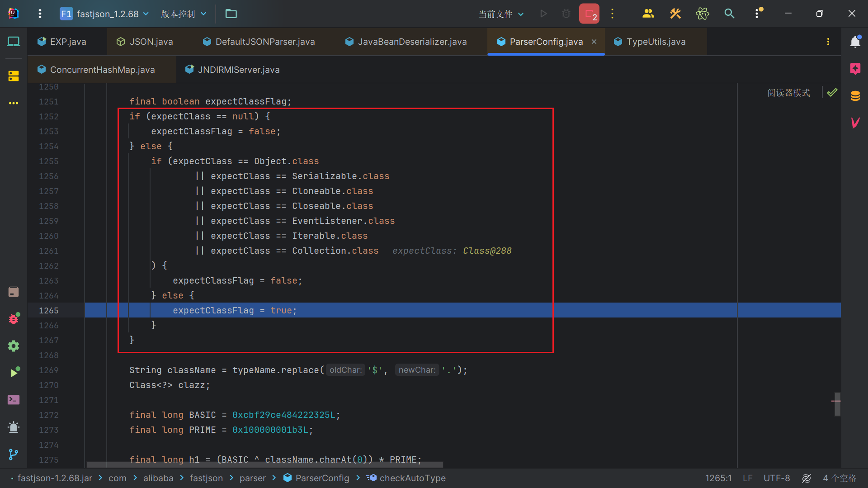The height and width of the screenshot is (488, 868).
Task: Open line:column 1265:1 go-to widget
Action: pyautogui.click(x=718, y=478)
